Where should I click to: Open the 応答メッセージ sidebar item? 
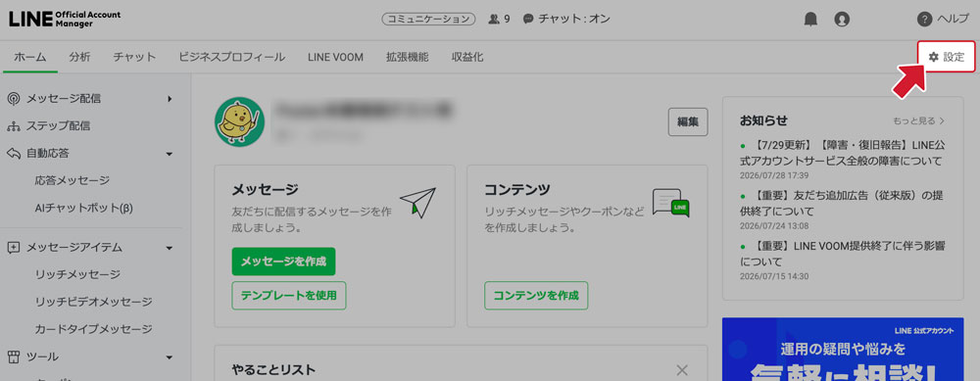click(73, 180)
